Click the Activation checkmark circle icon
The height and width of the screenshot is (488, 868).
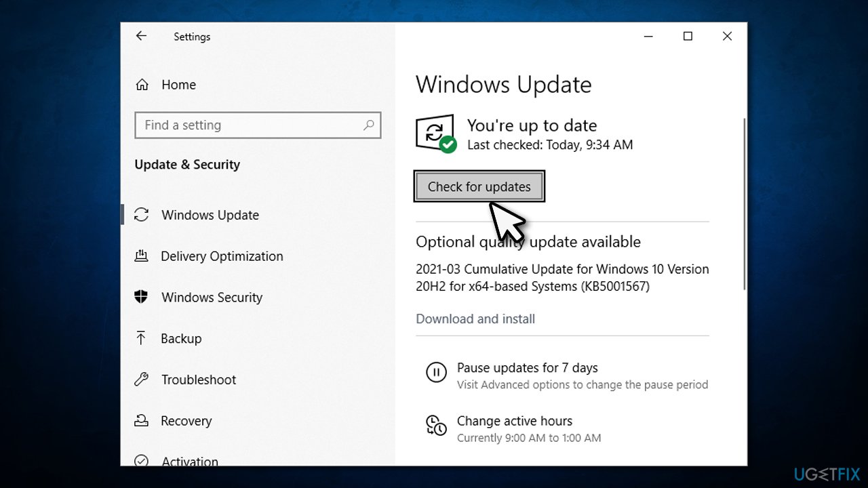pos(141,461)
